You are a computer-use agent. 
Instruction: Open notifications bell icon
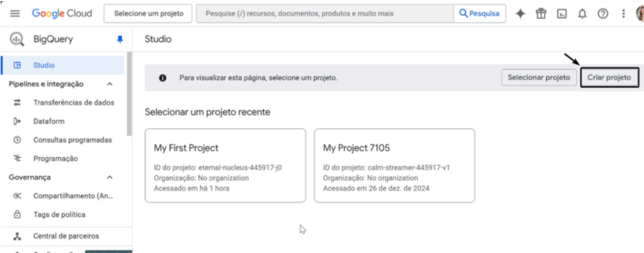click(582, 14)
